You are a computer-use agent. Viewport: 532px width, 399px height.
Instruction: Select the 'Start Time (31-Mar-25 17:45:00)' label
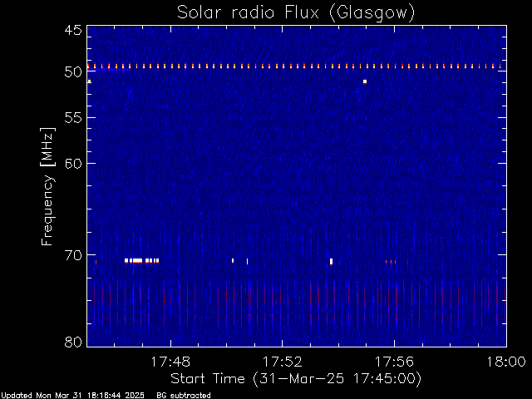296,379
